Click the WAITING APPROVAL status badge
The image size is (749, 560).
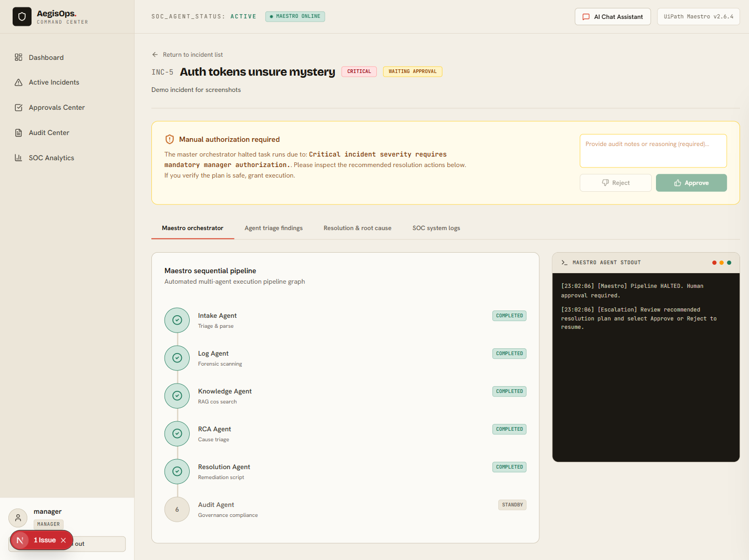[x=413, y=71]
